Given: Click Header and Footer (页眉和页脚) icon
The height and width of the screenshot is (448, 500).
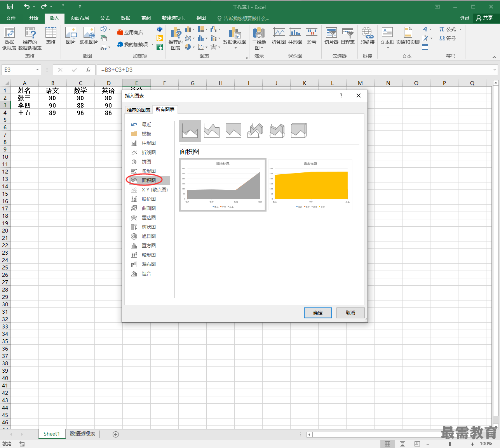Looking at the screenshot, I should pos(408,36).
